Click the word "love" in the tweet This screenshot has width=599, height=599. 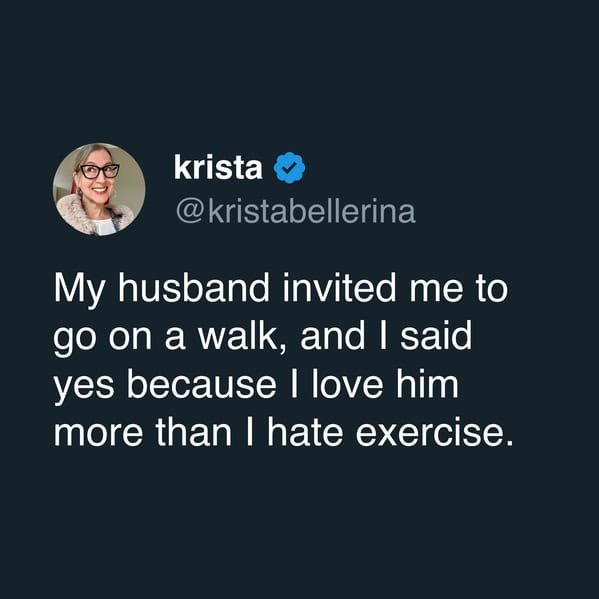click(347, 384)
